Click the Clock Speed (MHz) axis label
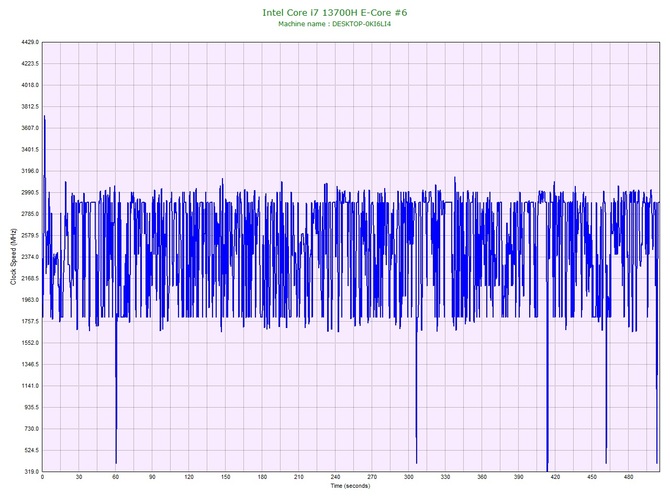The height and width of the screenshot is (503, 670). click(x=13, y=256)
